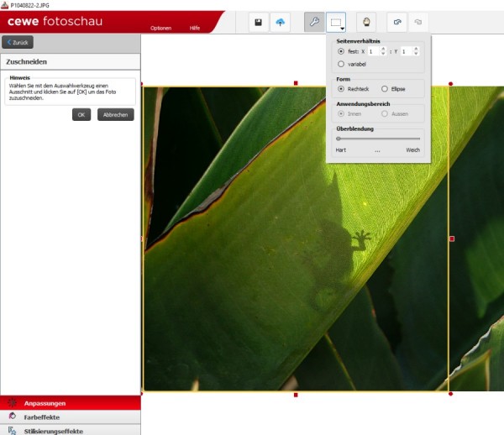
Task: Click the undo arrow icon
Action: point(397,23)
